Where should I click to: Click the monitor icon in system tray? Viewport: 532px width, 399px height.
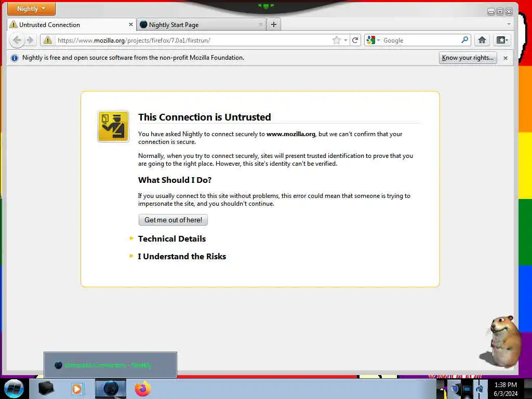[x=467, y=389]
